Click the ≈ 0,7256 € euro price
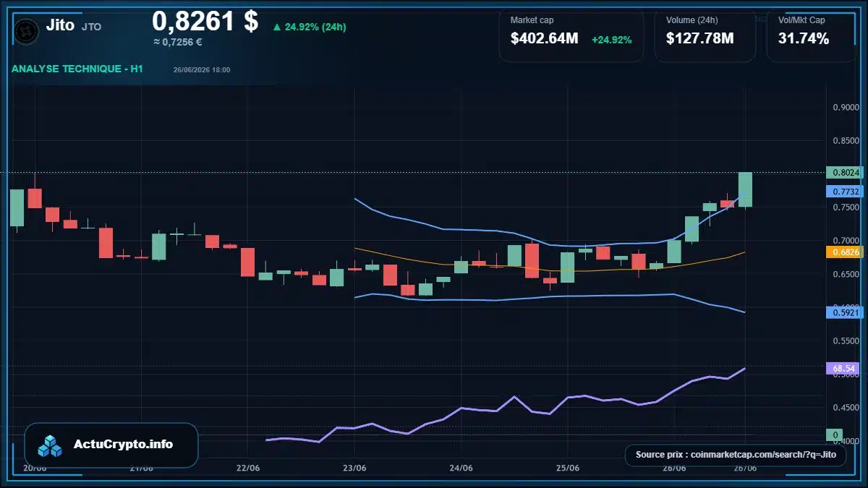This screenshot has width=868, height=488. (x=178, y=42)
